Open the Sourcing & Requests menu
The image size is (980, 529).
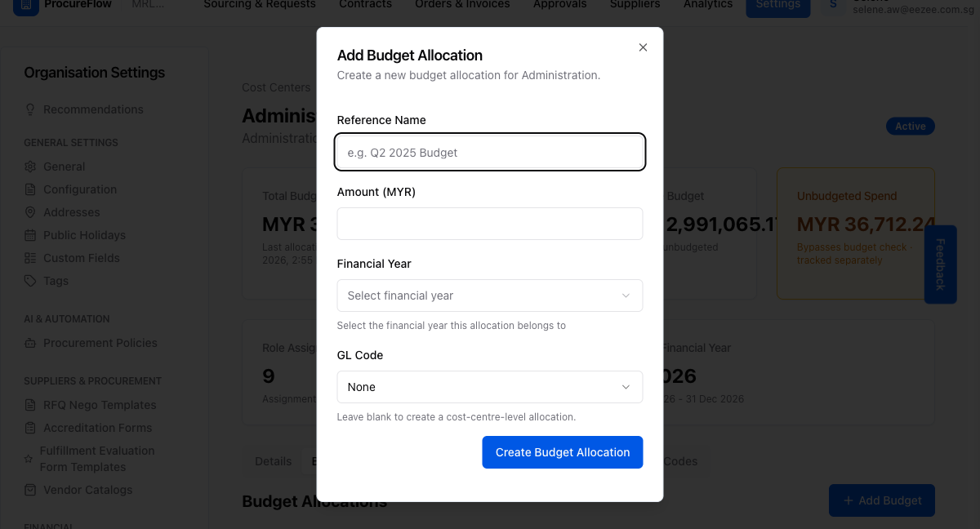(x=260, y=5)
